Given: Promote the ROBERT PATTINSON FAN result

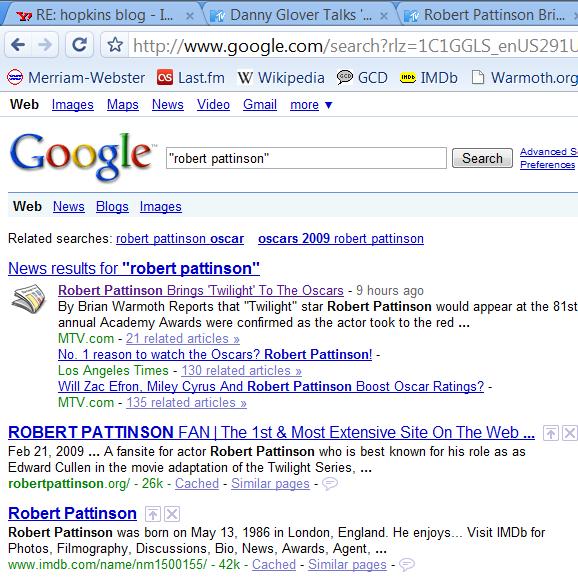Looking at the screenshot, I should click(550, 433).
